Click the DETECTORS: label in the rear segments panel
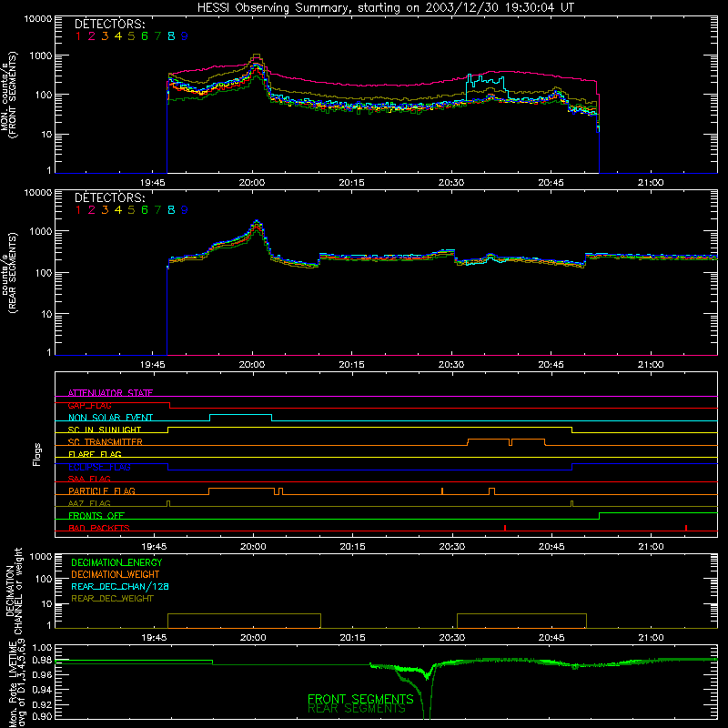Screen dimensions: 728x728 pos(109,197)
